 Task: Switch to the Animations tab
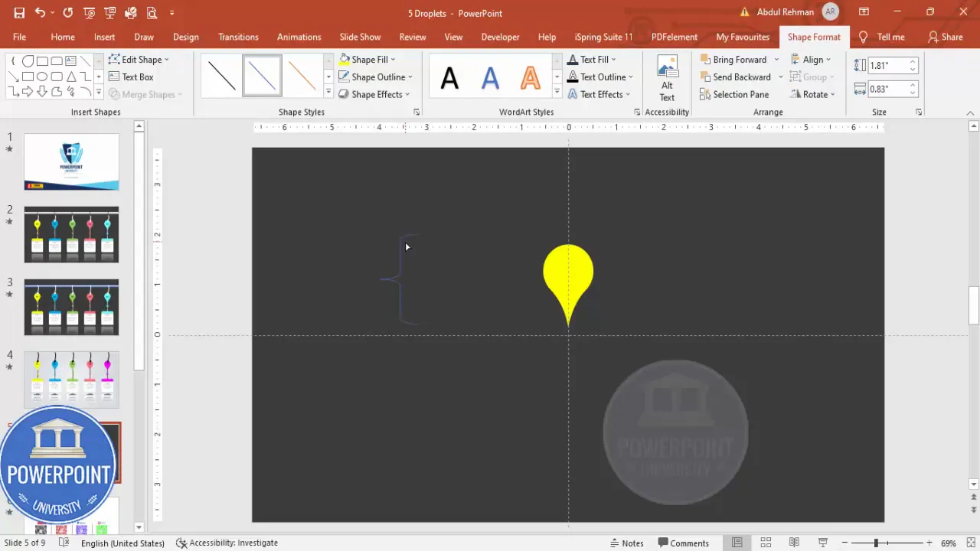coord(299,37)
